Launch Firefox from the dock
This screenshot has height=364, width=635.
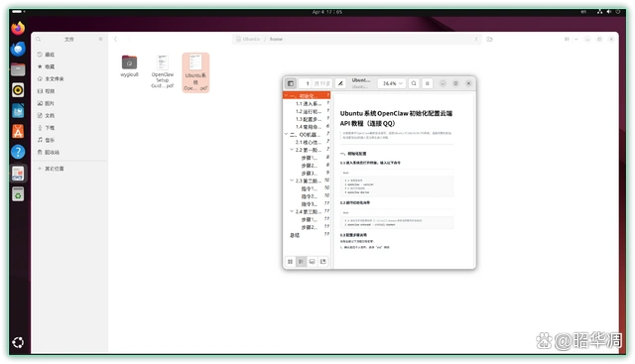click(x=18, y=29)
